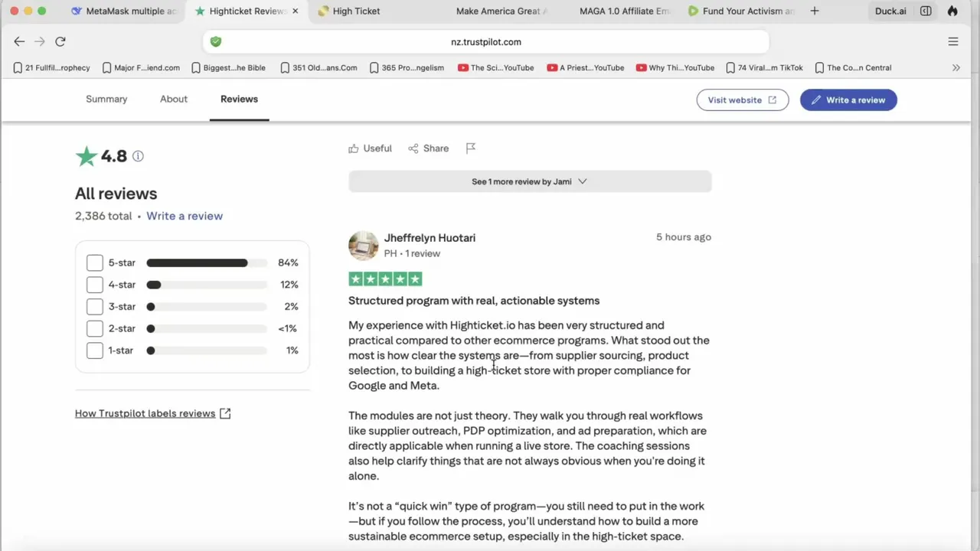Tick the 5-star filter checkbox
Viewport: 980px width, 551px height.
pyautogui.click(x=95, y=262)
